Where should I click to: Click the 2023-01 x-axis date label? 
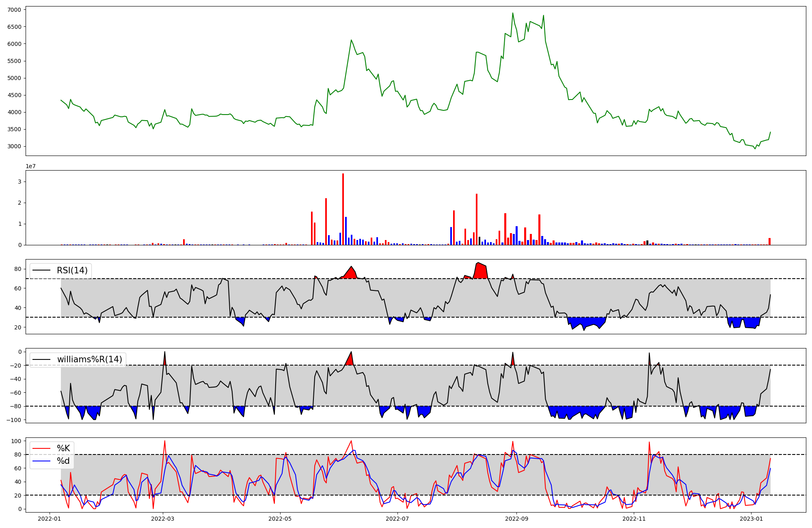click(x=752, y=519)
